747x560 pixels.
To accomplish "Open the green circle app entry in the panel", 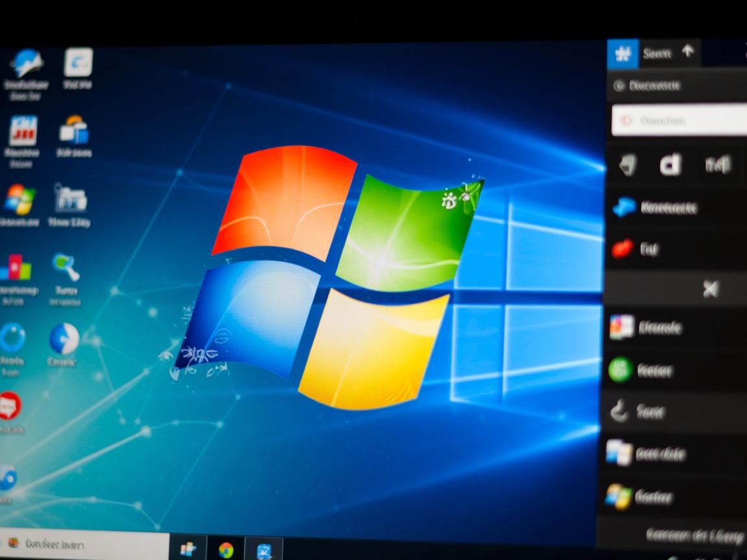I will (620, 370).
